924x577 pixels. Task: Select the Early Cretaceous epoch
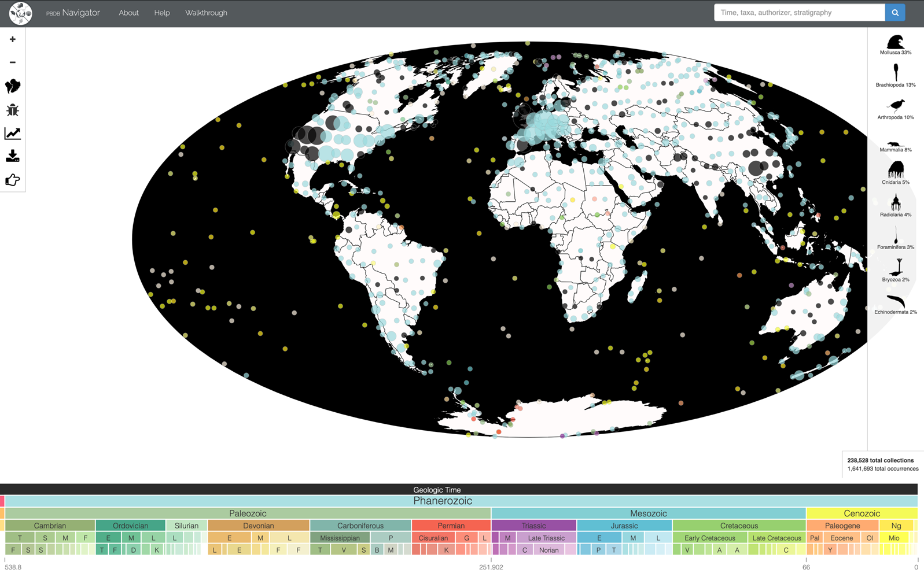pos(710,538)
